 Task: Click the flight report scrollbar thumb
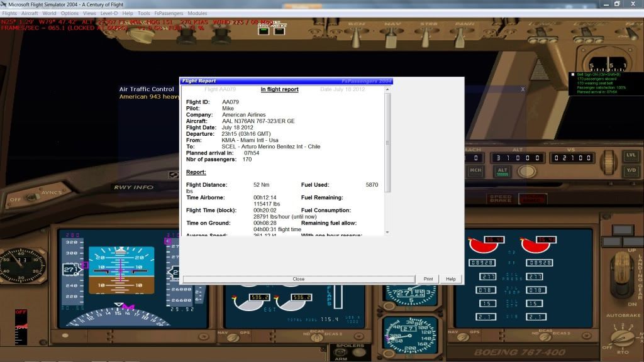click(x=387, y=143)
